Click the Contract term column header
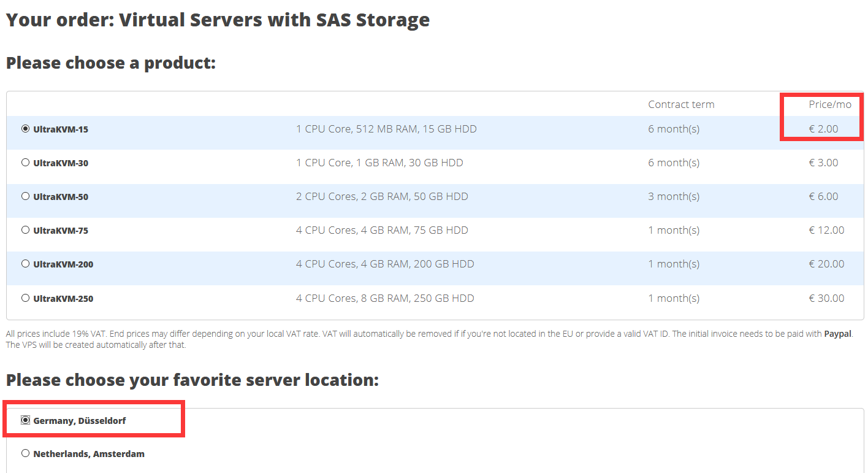The height and width of the screenshot is (473, 868). 681,104
